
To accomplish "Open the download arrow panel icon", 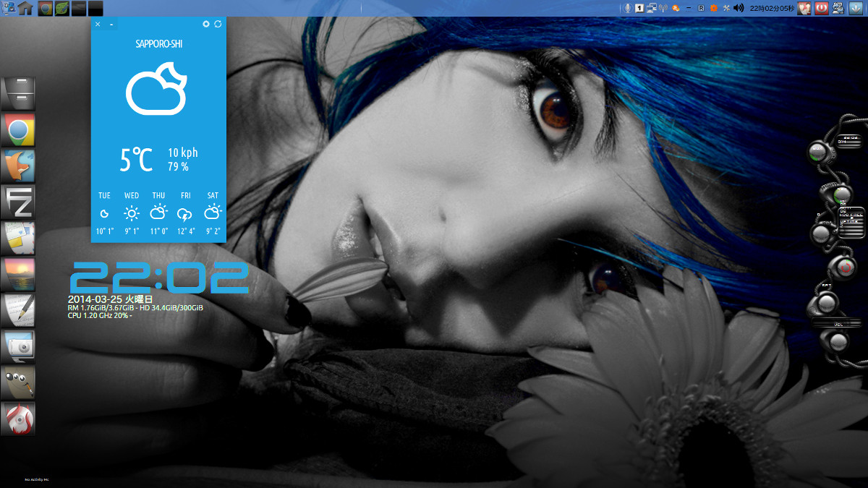I will [857, 8].
